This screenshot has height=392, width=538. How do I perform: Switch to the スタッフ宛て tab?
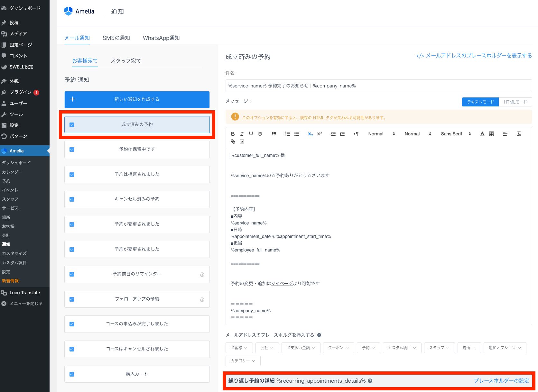point(126,61)
